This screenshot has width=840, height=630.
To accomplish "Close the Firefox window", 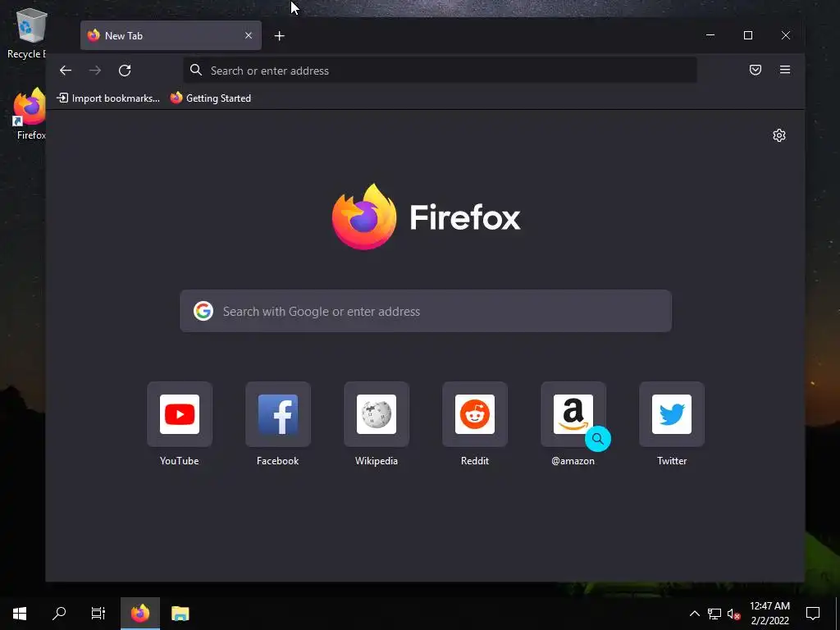I will click(x=785, y=35).
